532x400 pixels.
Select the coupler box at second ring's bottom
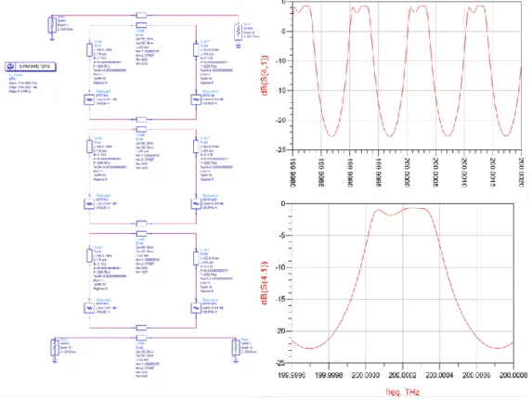(x=141, y=224)
